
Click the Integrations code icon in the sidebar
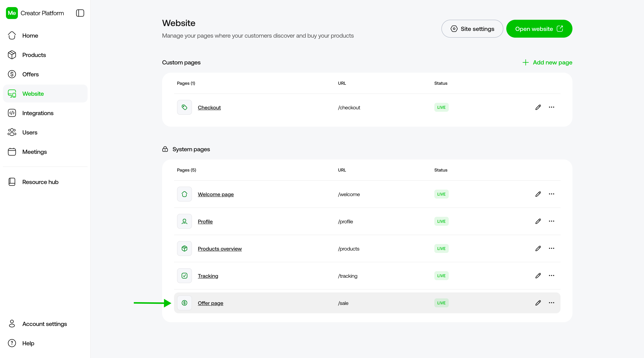pos(12,113)
